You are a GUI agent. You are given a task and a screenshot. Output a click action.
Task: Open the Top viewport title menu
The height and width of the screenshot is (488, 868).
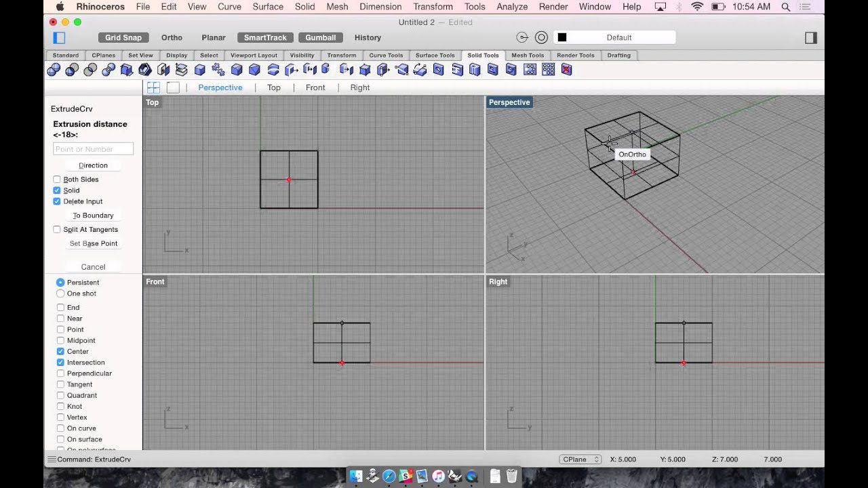click(153, 102)
